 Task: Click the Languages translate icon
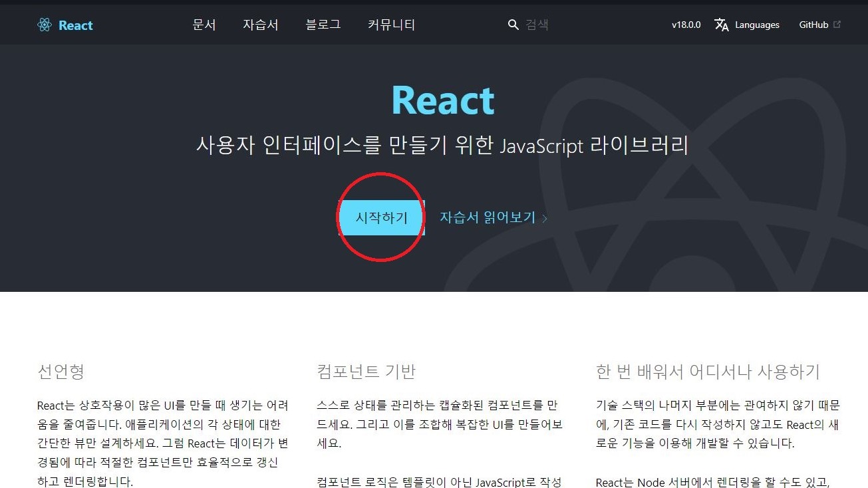[722, 25]
